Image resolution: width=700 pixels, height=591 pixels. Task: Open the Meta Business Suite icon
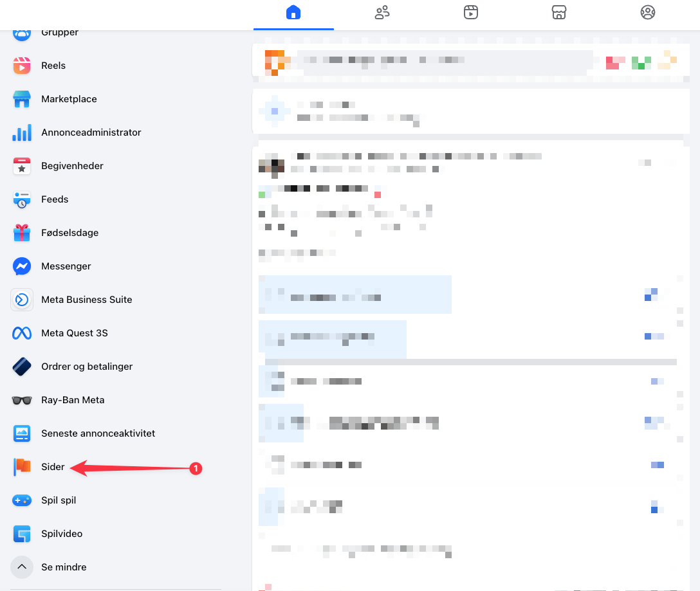[x=21, y=300]
